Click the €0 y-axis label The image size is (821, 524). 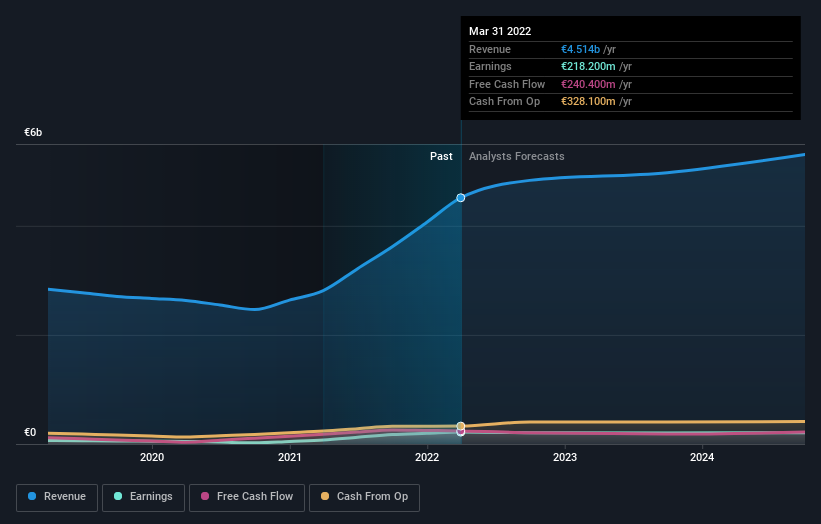[30, 432]
